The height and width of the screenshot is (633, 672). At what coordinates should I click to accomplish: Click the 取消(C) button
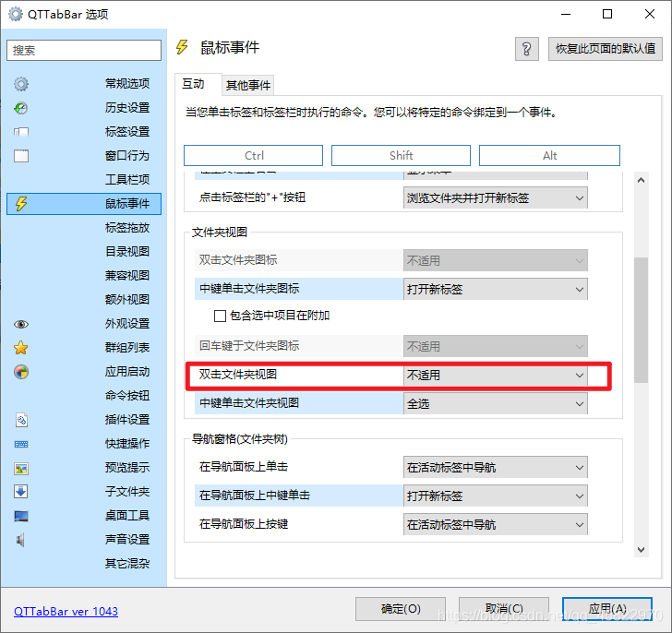(x=504, y=609)
